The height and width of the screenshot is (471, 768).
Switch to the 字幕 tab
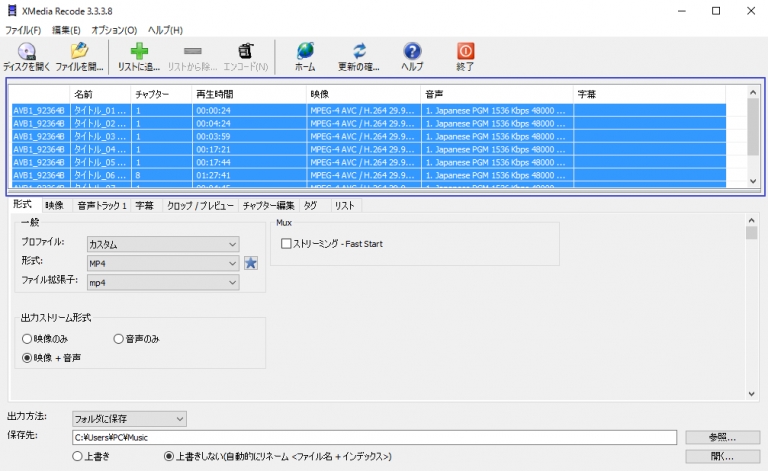[144, 206]
